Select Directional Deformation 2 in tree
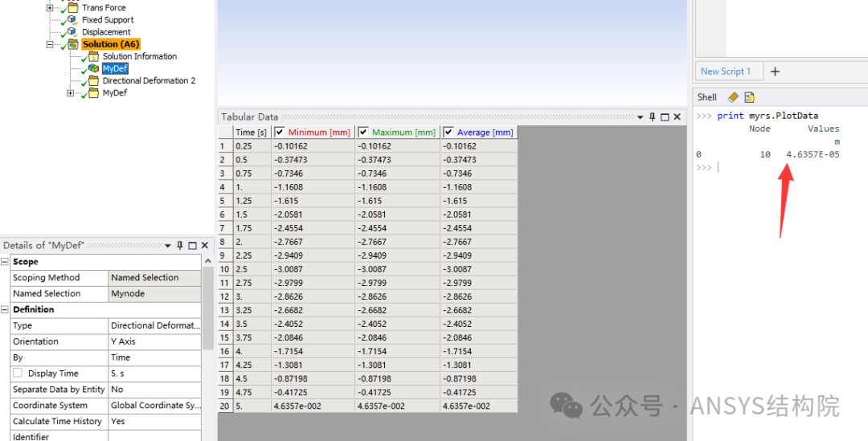The image size is (868, 441). (x=149, y=81)
